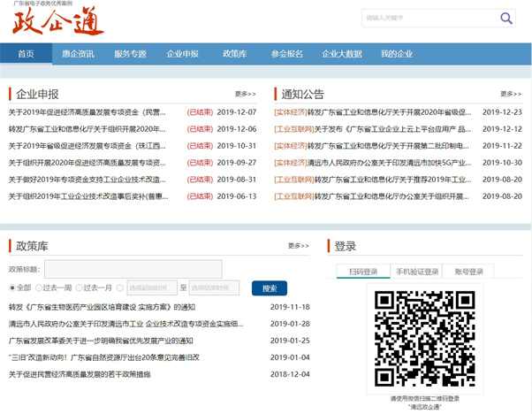Click the 选择结束时间 date field
Screen dimensions: 532x414
214,288
